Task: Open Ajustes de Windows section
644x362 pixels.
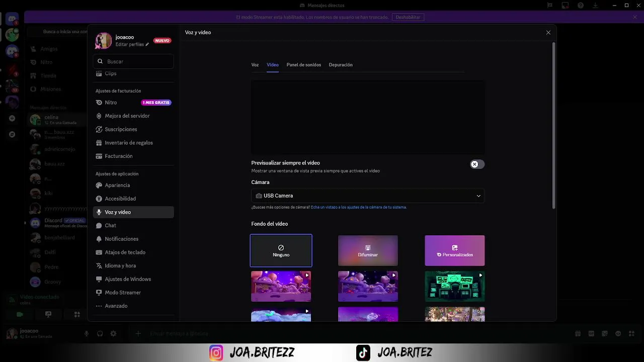Action: pos(133,279)
